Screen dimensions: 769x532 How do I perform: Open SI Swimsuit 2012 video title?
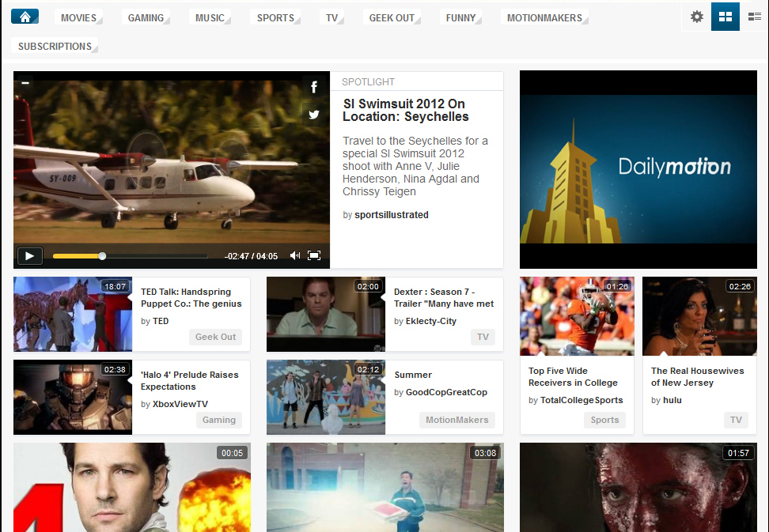tap(404, 111)
